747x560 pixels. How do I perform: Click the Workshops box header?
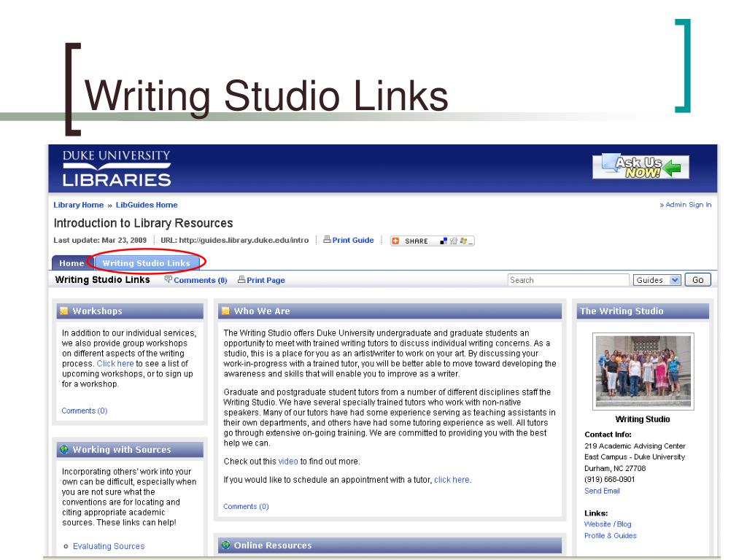tap(130, 311)
